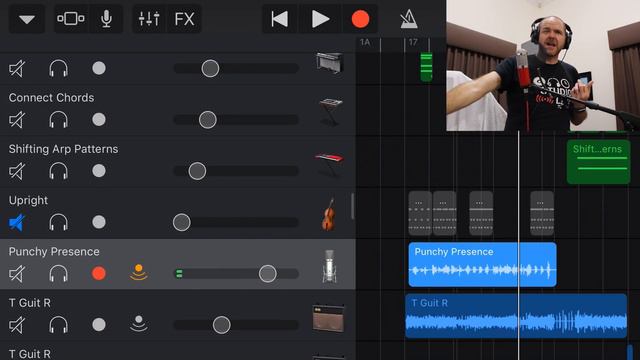Mute the Connect Chords track
Image resolution: width=640 pixels, height=360 pixels.
(17, 120)
